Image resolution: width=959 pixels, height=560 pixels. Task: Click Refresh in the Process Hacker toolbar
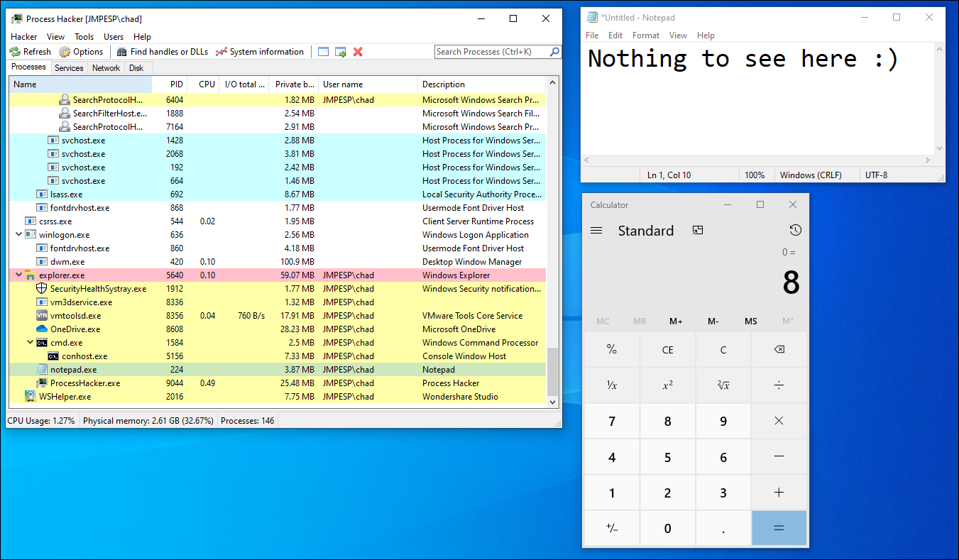[31, 52]
